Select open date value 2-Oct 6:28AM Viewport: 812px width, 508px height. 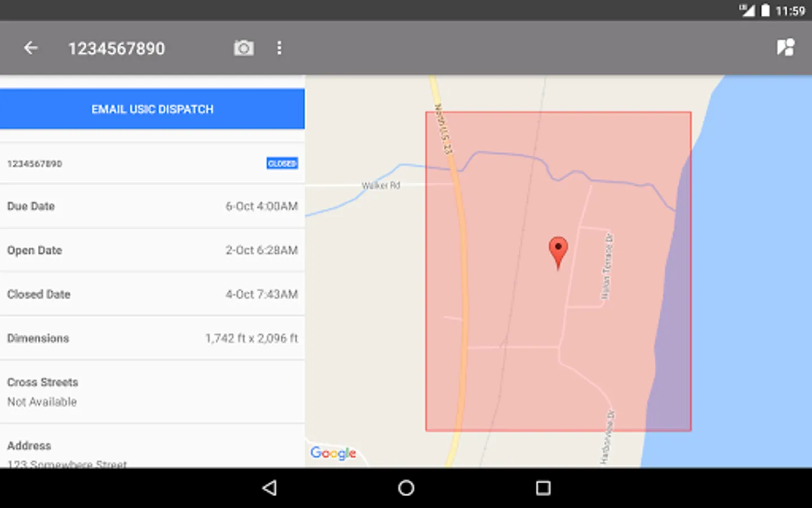(262, 251)
